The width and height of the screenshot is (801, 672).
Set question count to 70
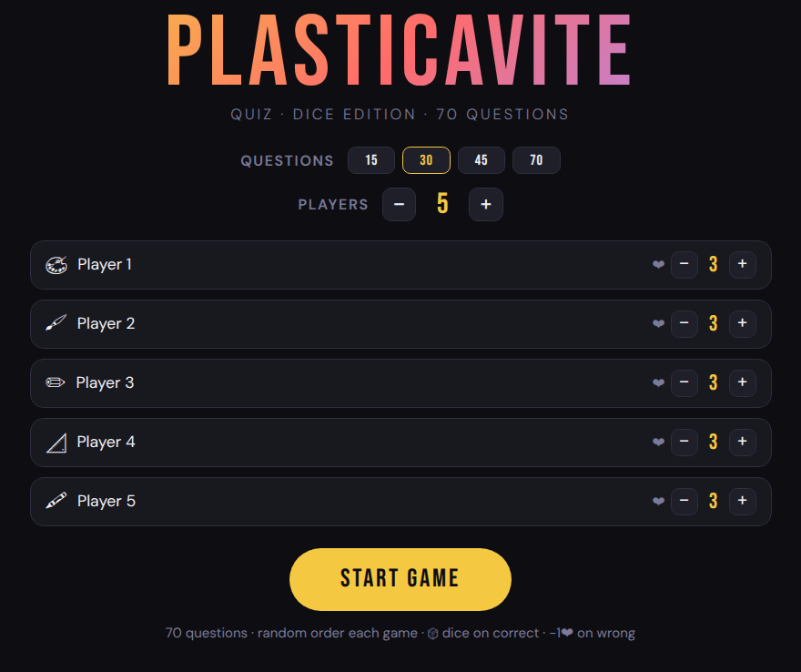(x=536, y=160)
